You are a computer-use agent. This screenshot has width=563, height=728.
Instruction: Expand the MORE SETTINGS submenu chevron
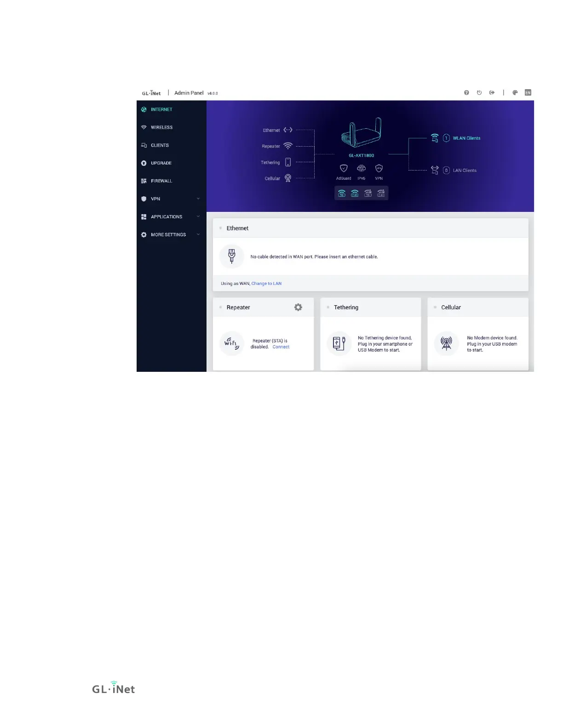[198, 234]
